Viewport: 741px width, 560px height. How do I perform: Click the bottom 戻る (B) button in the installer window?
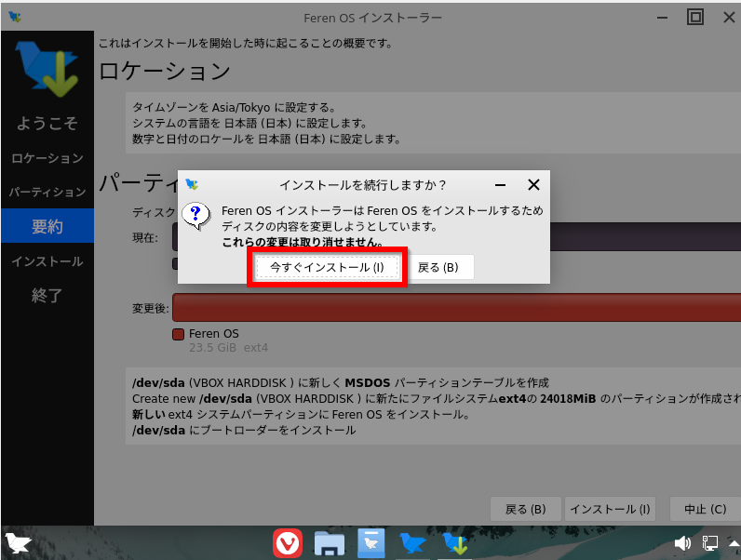click(x=526, y=509)
